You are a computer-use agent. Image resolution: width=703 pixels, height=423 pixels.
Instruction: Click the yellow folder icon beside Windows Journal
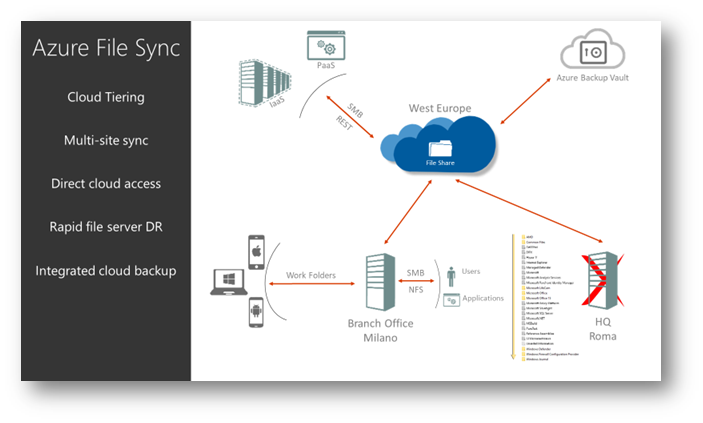pyautogui.click(x=524, y=359)
